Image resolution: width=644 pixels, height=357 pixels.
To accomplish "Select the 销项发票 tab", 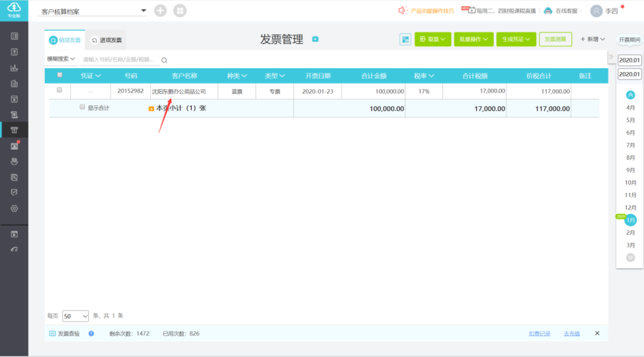I will point(65,40).
